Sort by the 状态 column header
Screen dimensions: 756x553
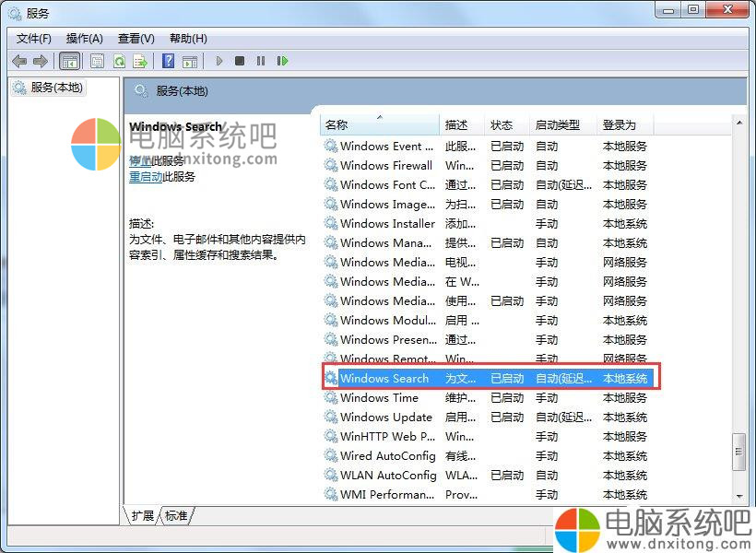pos(507,125)
